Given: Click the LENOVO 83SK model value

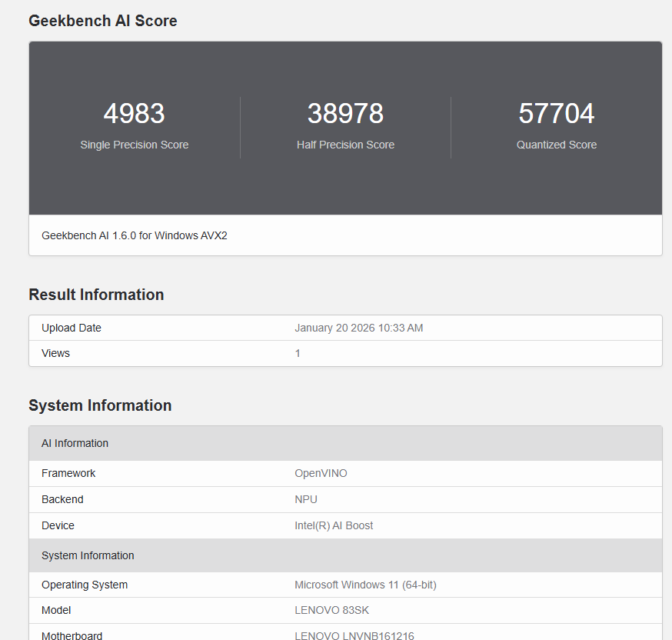Looking at the screenshot, I should [x=331, y=610].
